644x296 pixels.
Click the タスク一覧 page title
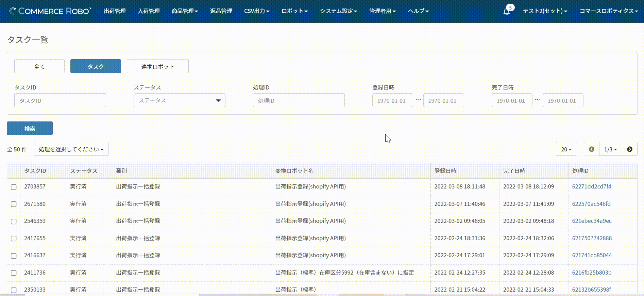28,40
